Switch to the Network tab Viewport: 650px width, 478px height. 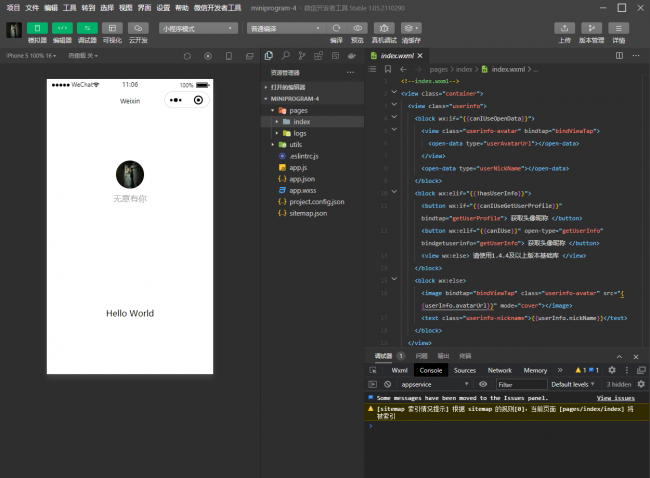(x=500, y=370)
